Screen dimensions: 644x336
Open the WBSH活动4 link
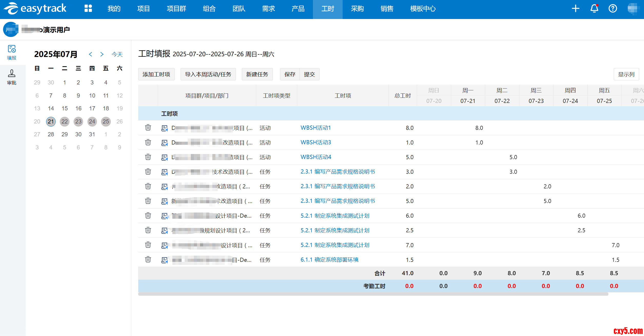[x=316, y=157]
